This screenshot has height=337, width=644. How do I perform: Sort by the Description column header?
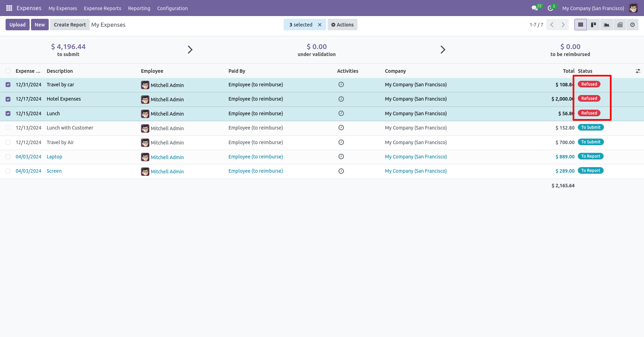tap(60, 71)
